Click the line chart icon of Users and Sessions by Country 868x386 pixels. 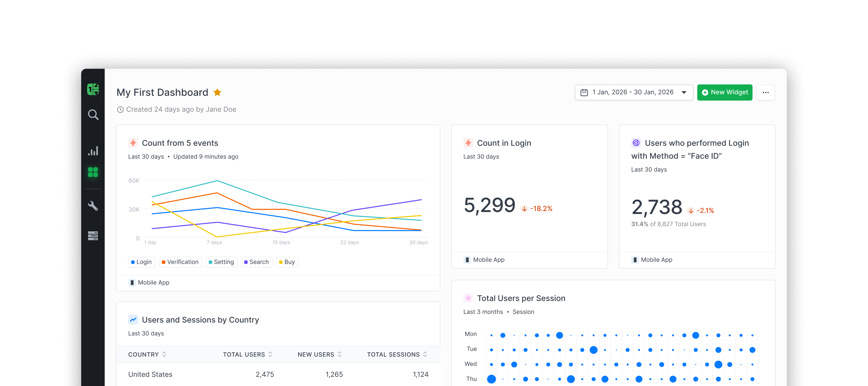coord(133,320)
